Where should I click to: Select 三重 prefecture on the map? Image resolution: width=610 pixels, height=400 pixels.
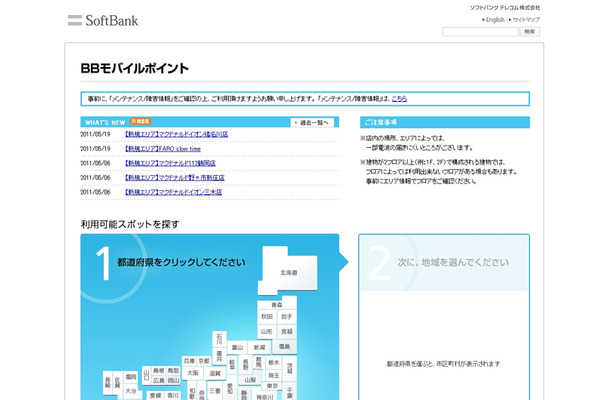(215, 390)
